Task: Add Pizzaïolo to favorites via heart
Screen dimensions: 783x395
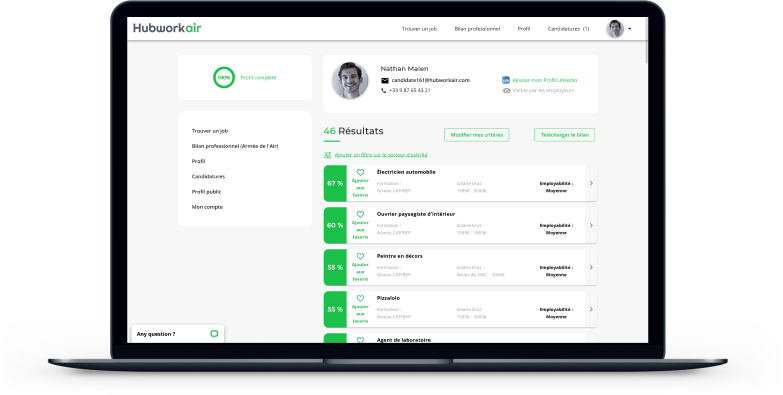Action: 360,298
